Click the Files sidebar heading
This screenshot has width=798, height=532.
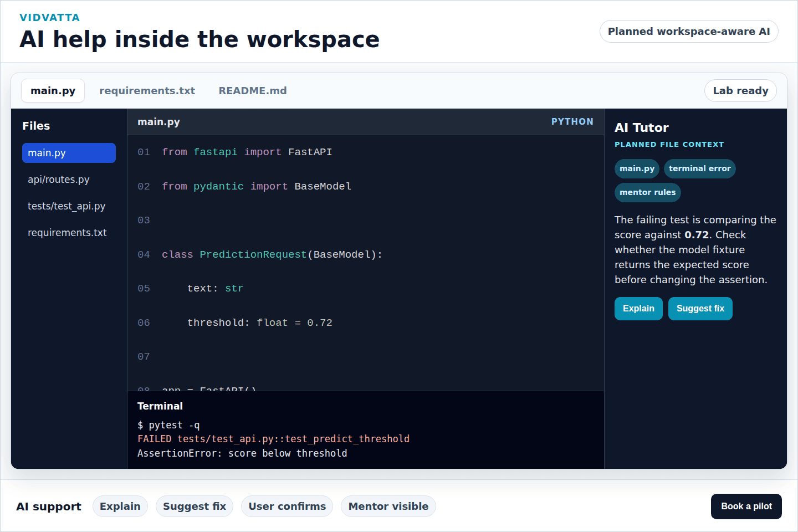36,126
